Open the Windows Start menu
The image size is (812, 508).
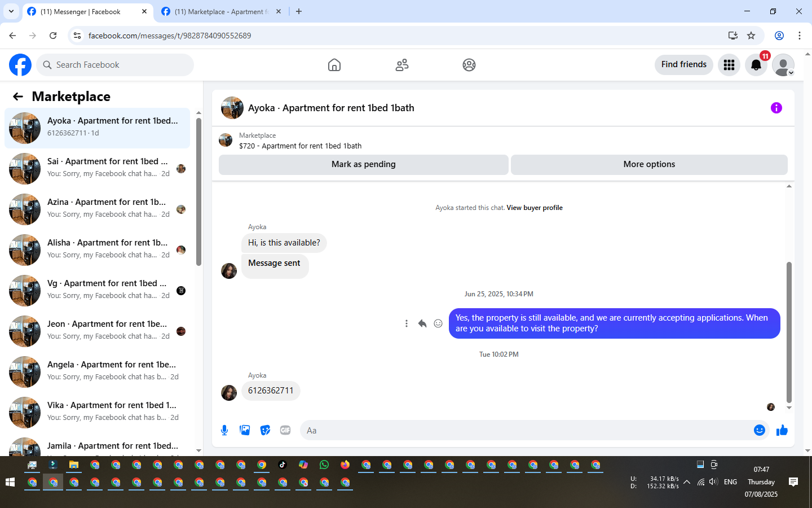click(x=10, y=482)
